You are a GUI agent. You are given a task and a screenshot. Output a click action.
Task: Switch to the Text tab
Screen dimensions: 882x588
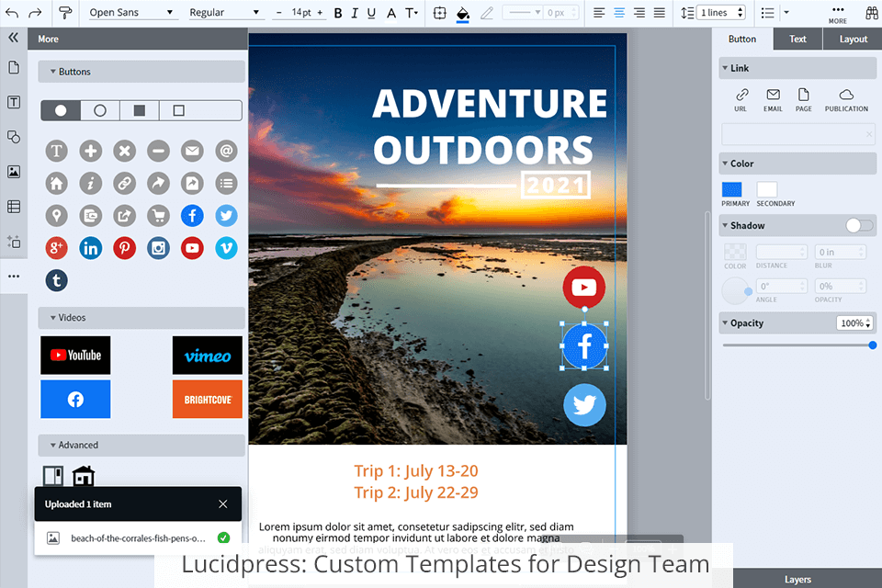click(x=797, y=39)
